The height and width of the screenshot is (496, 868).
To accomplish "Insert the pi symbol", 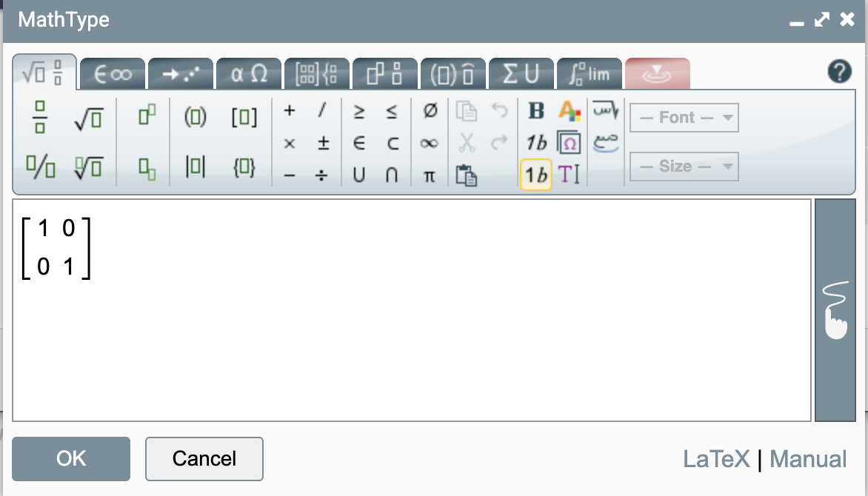I will pos(430,176).
